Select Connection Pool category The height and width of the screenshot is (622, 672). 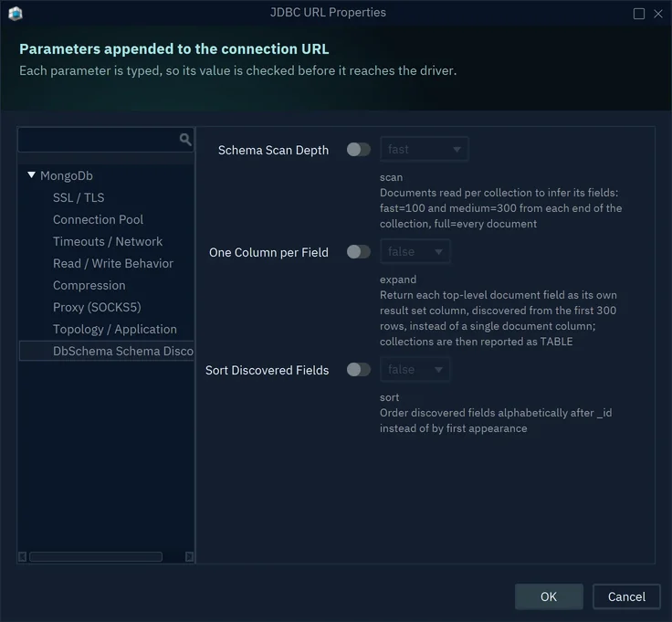coord(98,219)
